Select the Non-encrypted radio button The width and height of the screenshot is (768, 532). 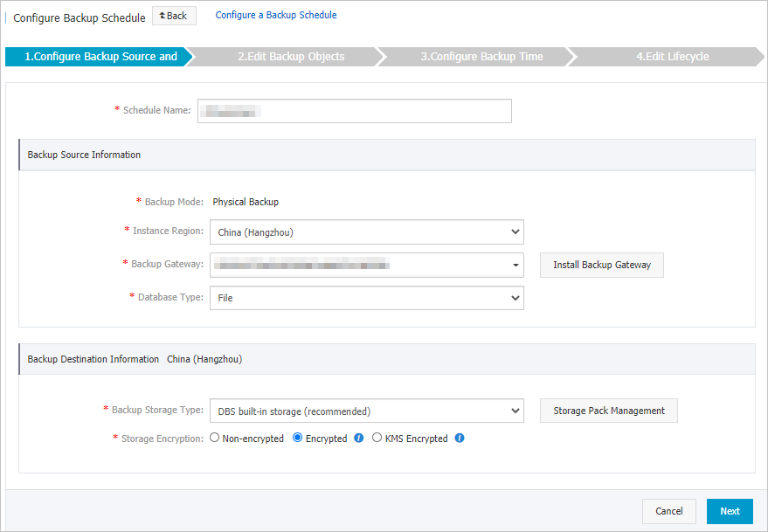(x=214, y=438)
